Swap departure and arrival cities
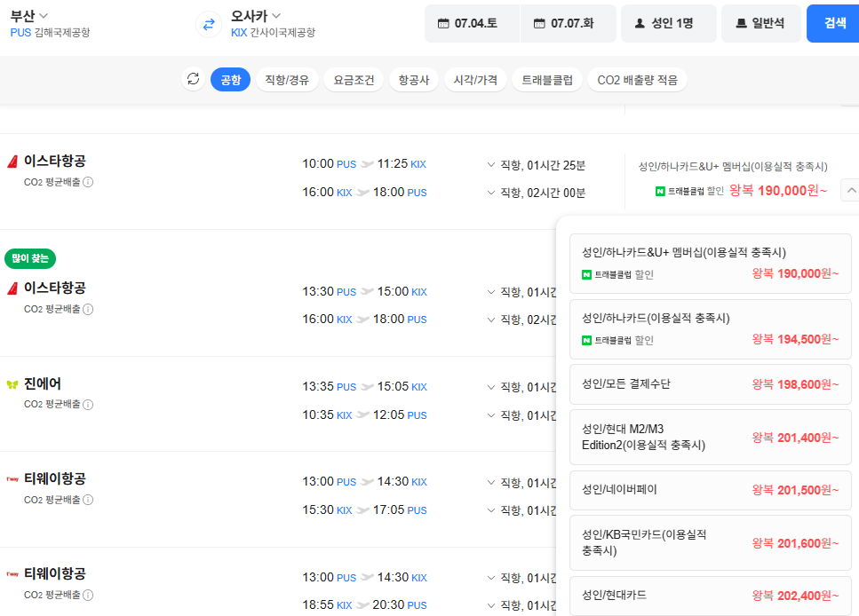Viewport: 859px width, 616px height. (209, 25)
